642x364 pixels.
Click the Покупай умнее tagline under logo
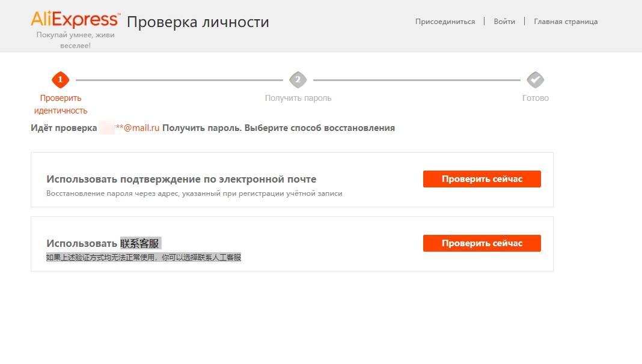pos(75,40)
